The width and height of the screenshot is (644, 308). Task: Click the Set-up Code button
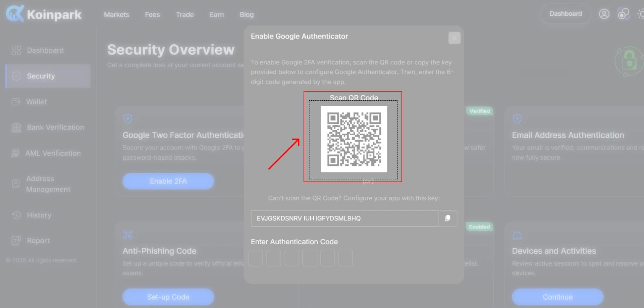(x=168, y=297)
